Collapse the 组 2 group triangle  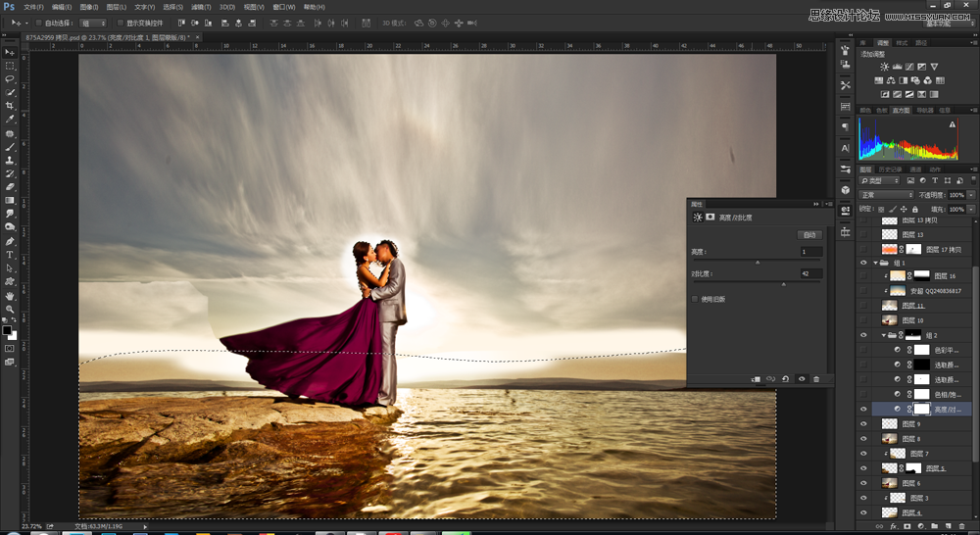click(884, 336)
